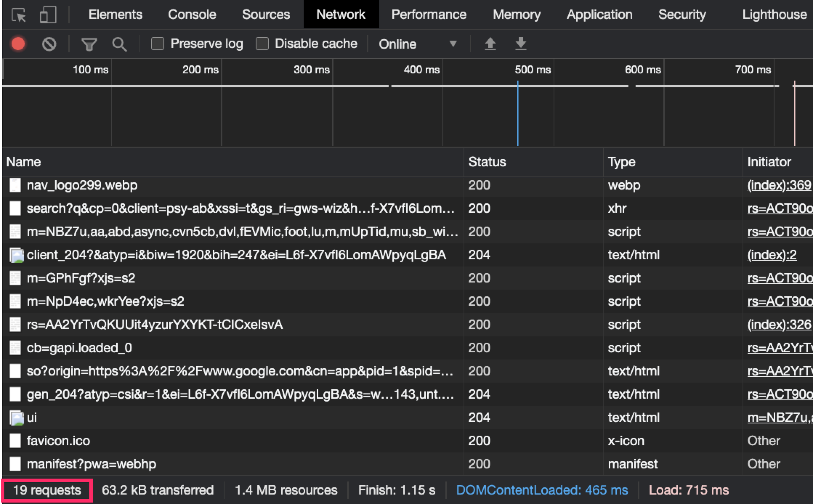Check the Disable cache checkbox
The height and width of the screenshot is (504, 813).
pyautogui.click(x=262, y=44)
